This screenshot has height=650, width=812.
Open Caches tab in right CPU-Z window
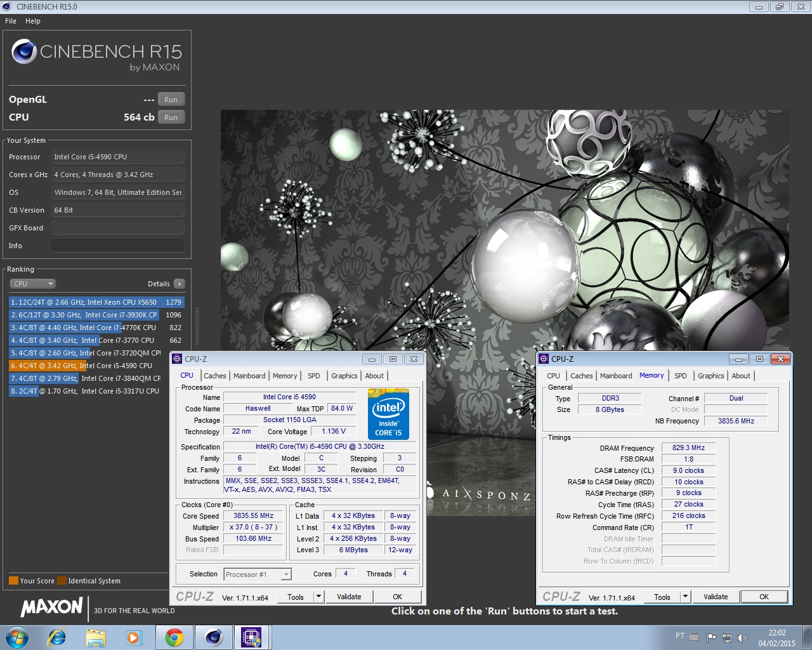pos(582,376)
